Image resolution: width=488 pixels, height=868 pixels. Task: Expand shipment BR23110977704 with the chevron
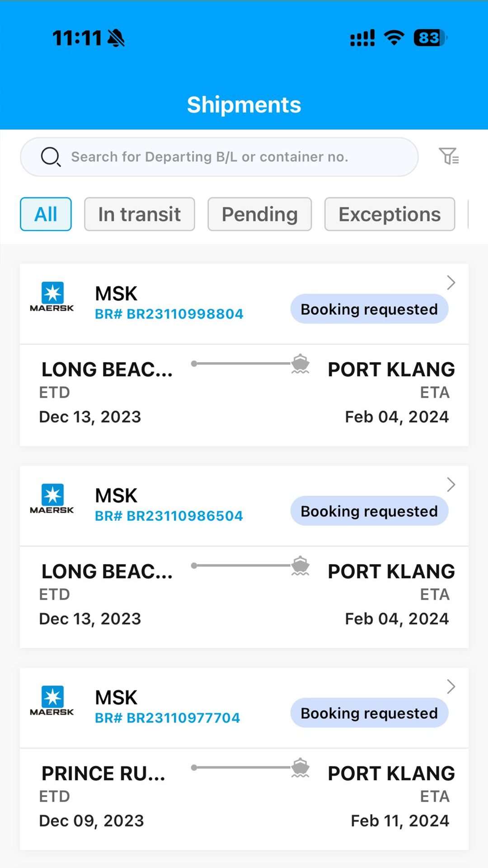[x=450, y=687]
